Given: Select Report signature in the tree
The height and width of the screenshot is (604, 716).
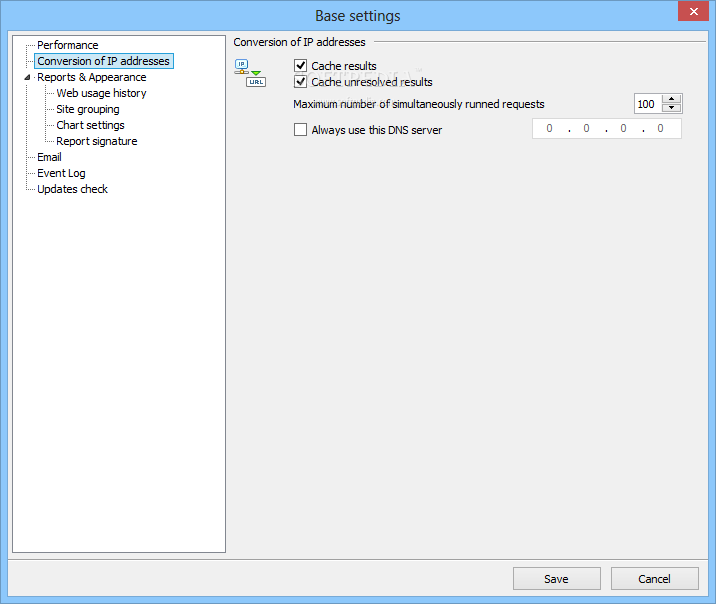Looking at the screenshot, I should click(x=97, y=141).
